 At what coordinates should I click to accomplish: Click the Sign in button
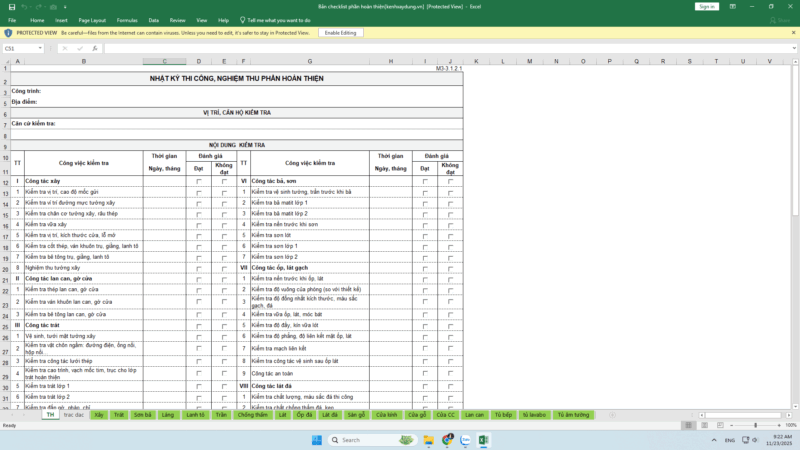706,6
